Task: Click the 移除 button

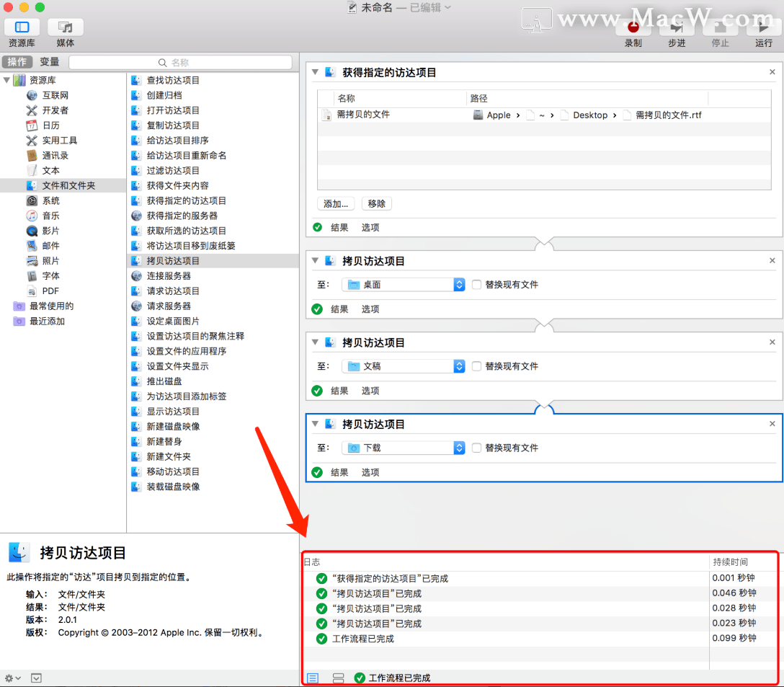Action: click(x=376, y=203)
